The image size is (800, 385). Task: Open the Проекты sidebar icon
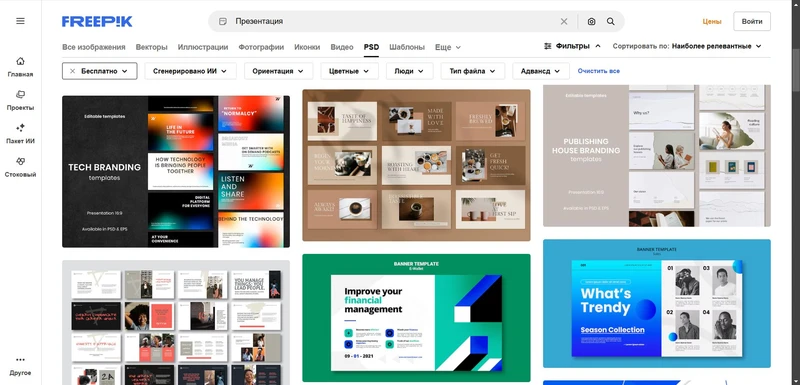pos(20,94)
